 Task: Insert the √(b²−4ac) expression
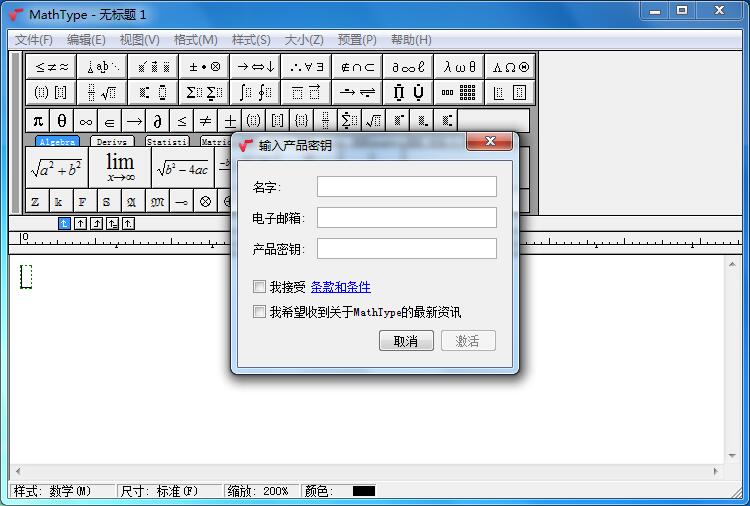point(183,168)
